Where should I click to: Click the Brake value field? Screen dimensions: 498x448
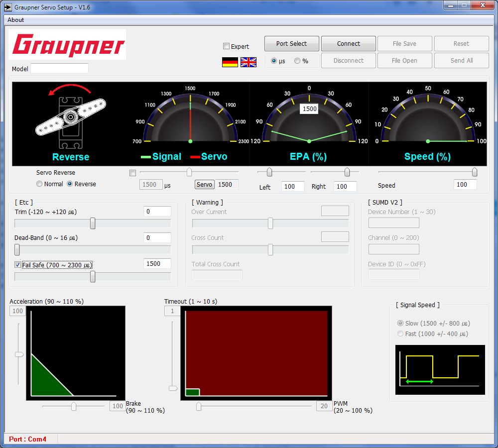click(118, 406)
